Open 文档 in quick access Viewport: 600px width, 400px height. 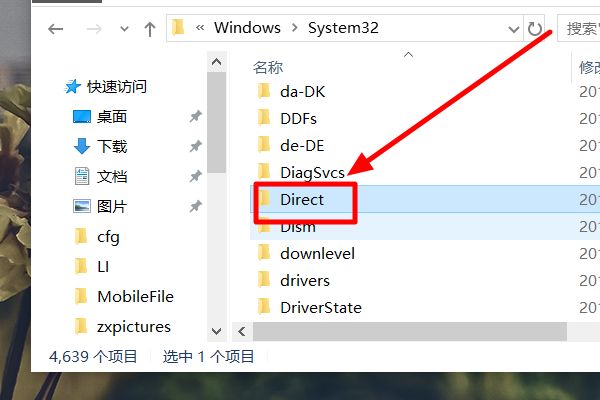tap(112, 176)
